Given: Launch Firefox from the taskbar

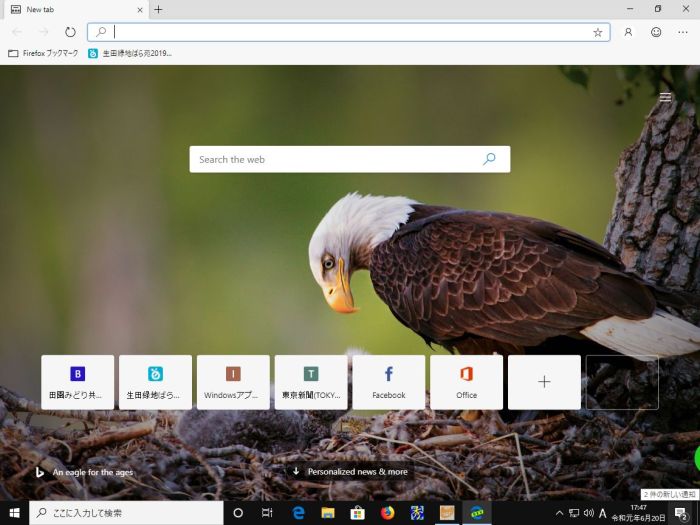Looking at the screenshot, I should tap(387, 513).
